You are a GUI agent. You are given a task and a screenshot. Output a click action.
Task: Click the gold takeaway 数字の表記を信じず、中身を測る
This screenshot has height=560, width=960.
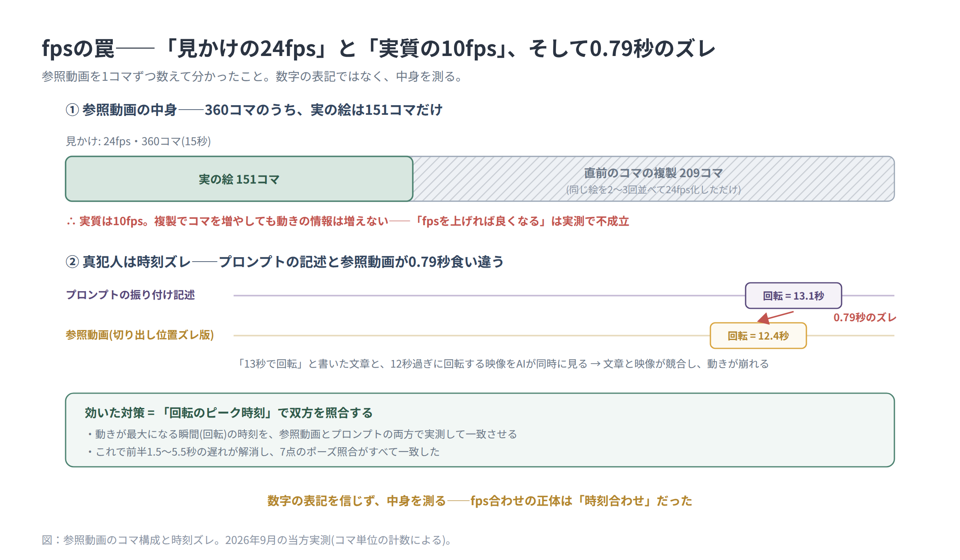(x=480, y=501)
